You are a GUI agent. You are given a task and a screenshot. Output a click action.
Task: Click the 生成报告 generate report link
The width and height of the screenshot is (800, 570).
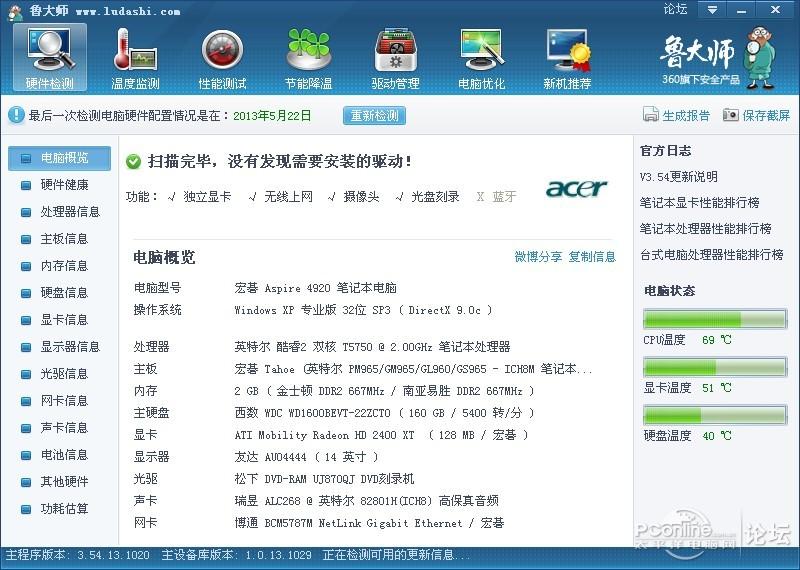[686, 116]
